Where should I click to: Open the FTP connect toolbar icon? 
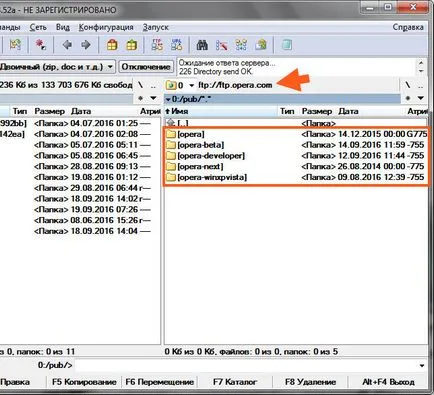coord(157,45)
